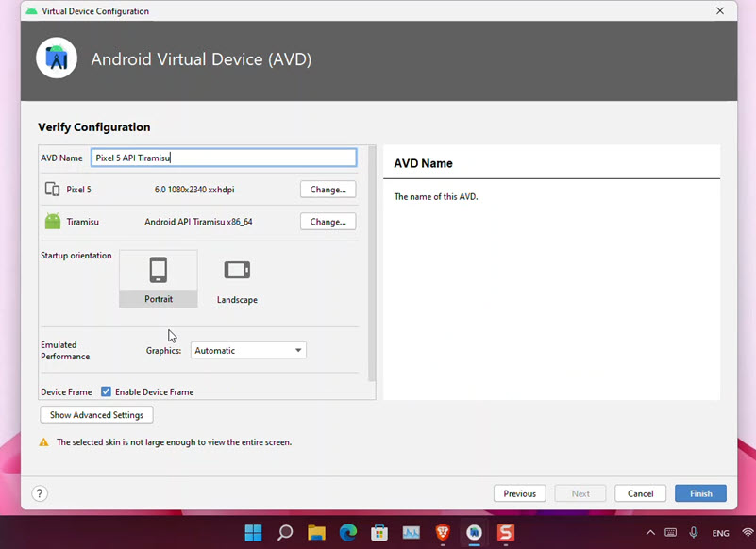Click the small Android icon in the title bar
The height and width of the screenshot is (549, 756).
click(x=32, y=10)
